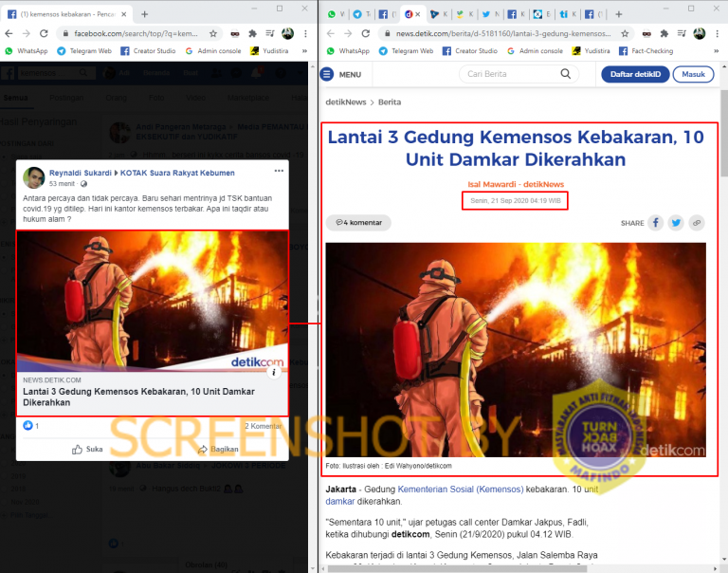Switch to WhatsApp tab in right window
The image size is (728, 573).
(337, 14)
